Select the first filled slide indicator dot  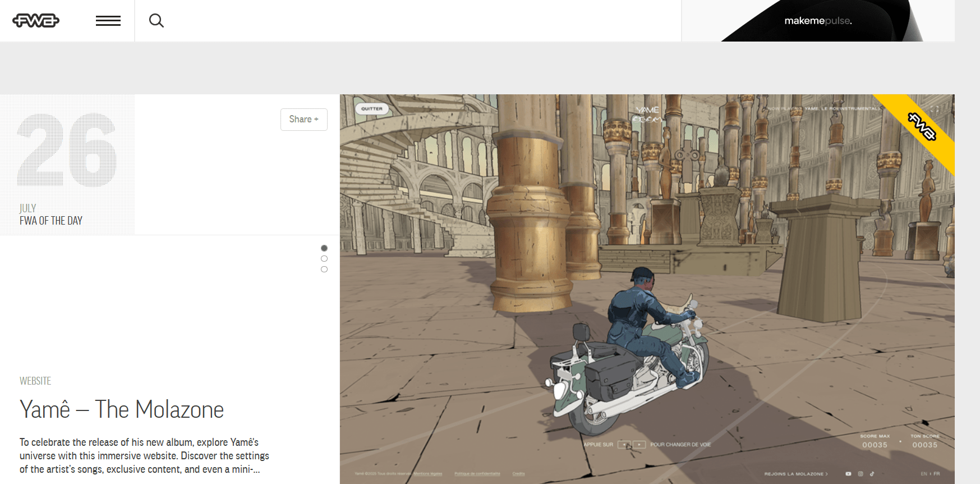(x=324, y=248)
